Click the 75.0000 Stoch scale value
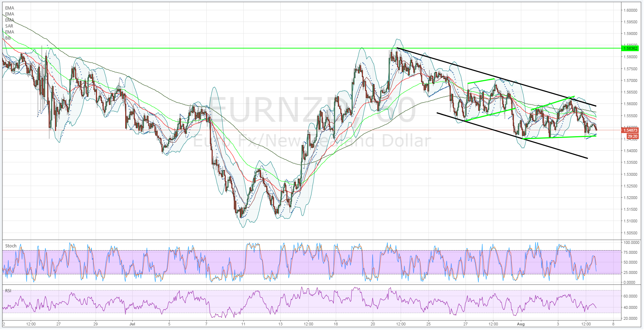Viewport: 644px width, 330px height. pyautogui.click(x=631, y=252)
